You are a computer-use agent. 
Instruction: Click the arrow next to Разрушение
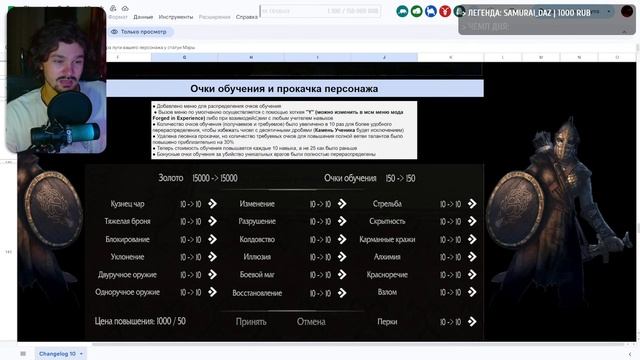click(x=342, y=221)
